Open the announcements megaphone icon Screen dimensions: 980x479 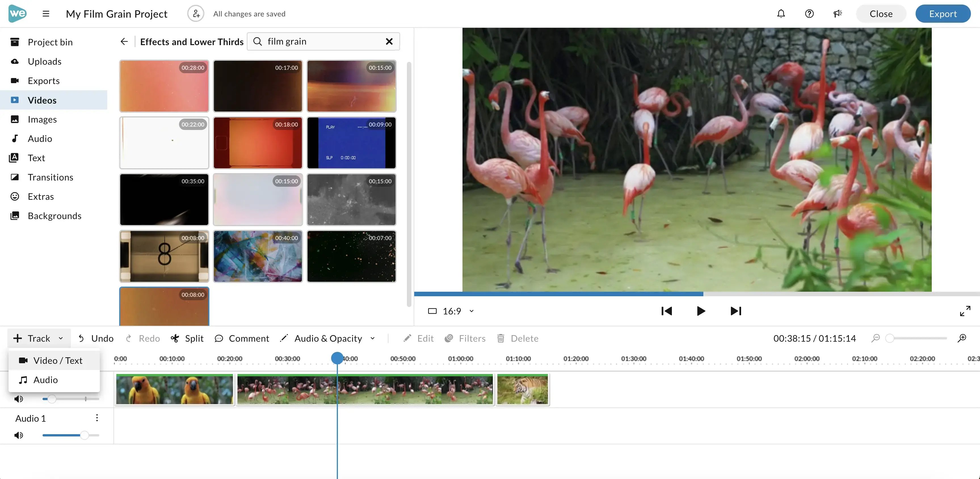tap(837, 14)
